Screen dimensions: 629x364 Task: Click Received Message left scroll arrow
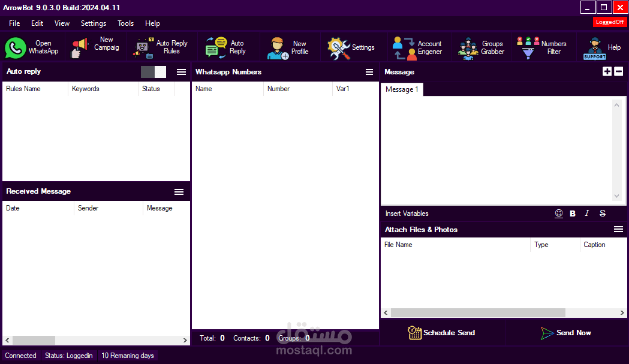(7, 340)
